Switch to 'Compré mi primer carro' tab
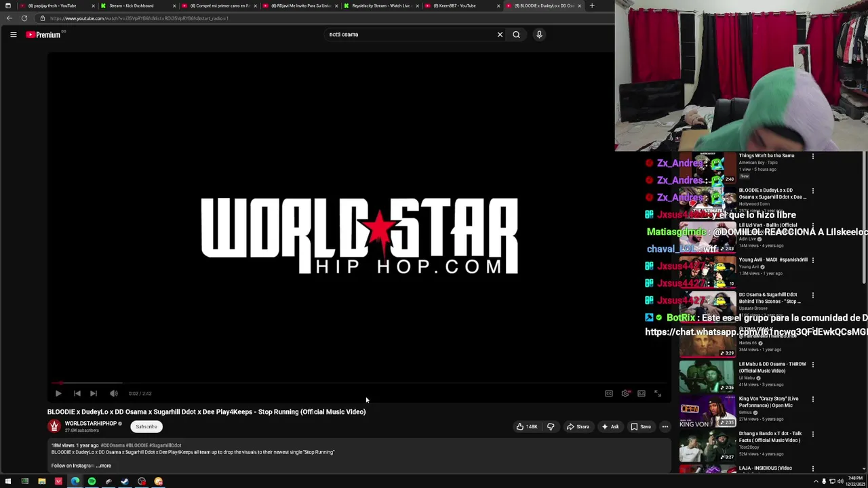The width and height of the screenshot is (868, 488). tap(218, 5)
